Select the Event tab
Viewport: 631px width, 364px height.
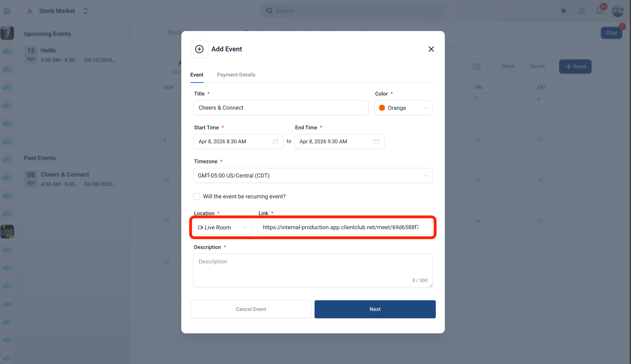[197, 75]
